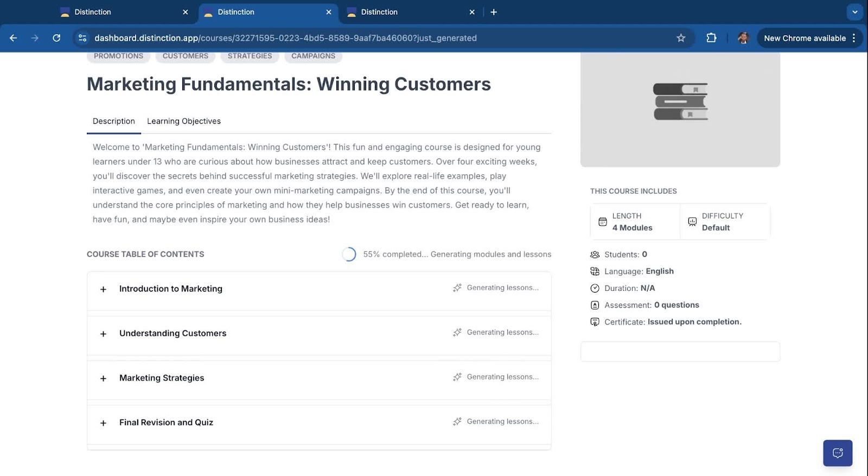
Task: Click the CAMPAIGNS tag
Action: (313, 56)
